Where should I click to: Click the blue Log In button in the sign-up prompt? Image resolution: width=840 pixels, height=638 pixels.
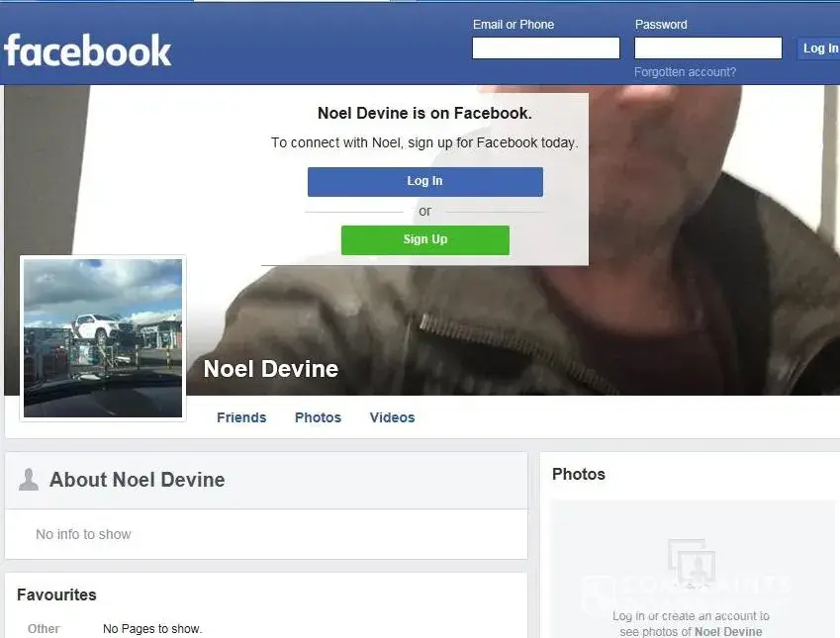(424, 182)
